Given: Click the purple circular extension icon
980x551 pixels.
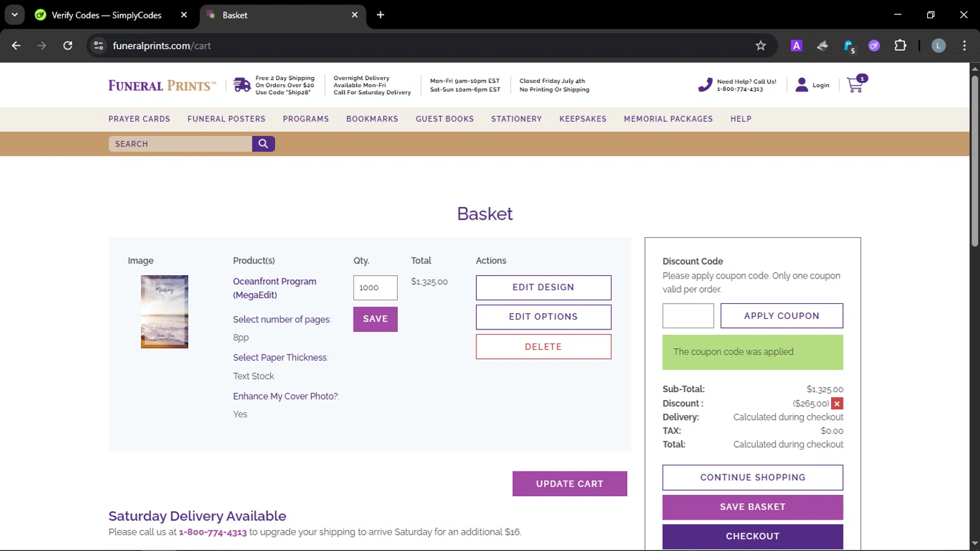Looking at the screenshot, I should 874,46.
